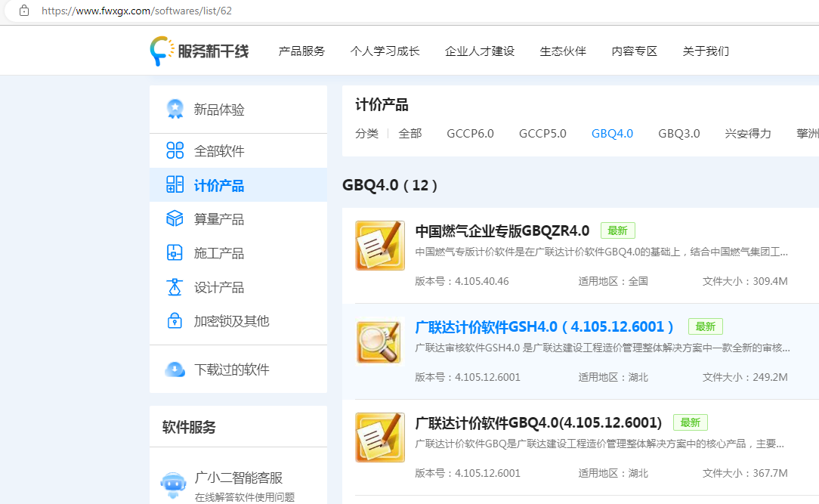Select GBQ4.0 category filter

[x=612, y=134]
